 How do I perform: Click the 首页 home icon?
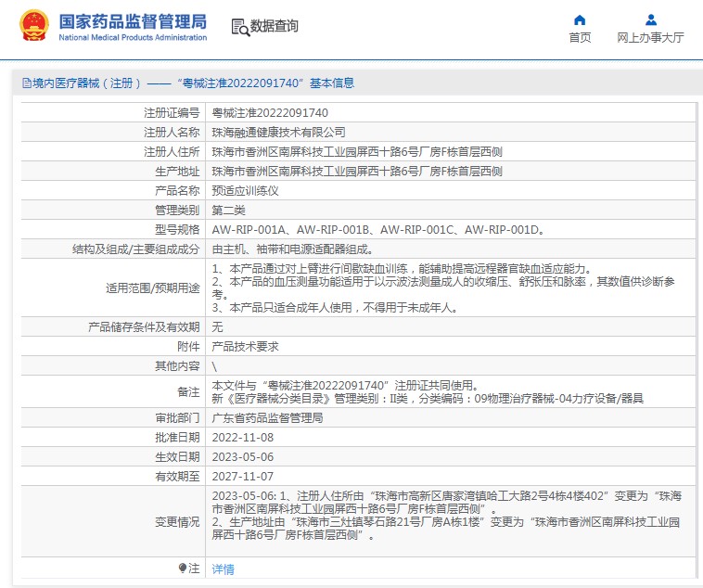tap(580, 20)
